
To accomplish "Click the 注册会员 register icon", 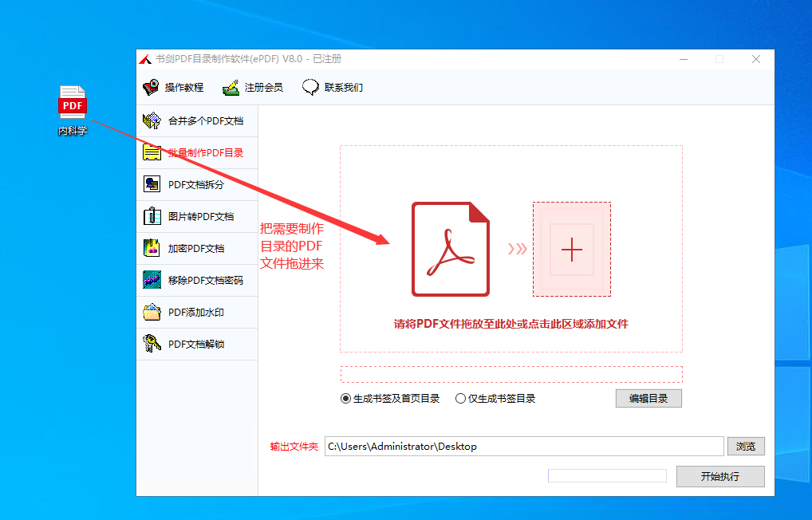I will click(x=231, y=87).
